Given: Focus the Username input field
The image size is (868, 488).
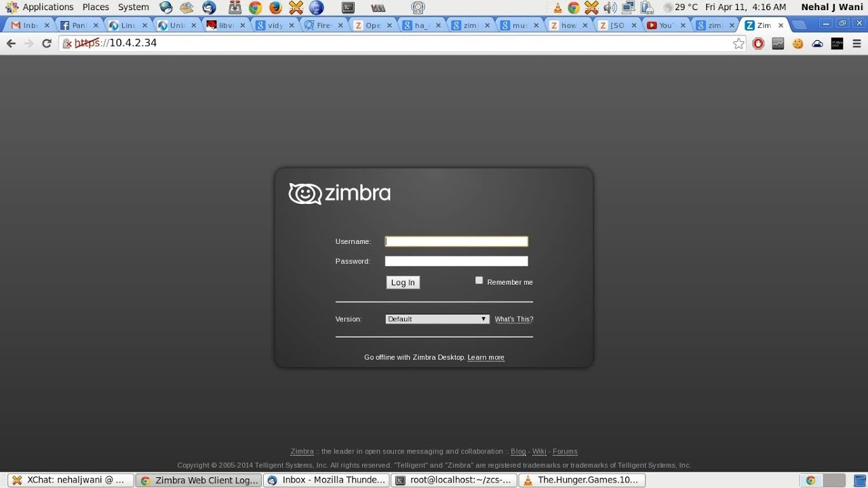Looking at the screenshot, I should pos(456,241).
